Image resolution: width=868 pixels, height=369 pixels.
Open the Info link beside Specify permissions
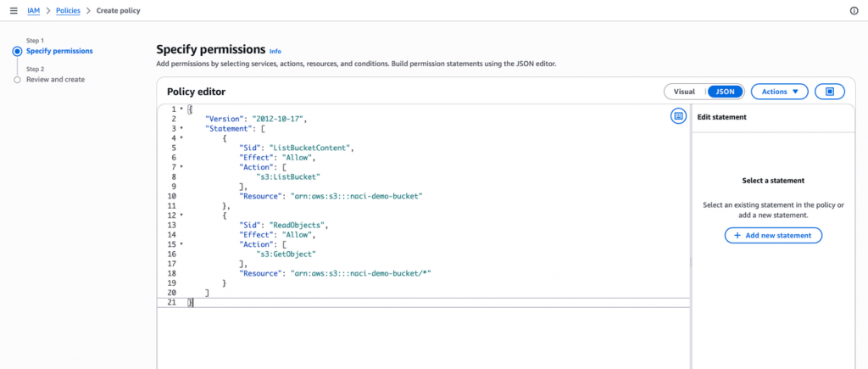pyautogui.click(x=275, y=51)
